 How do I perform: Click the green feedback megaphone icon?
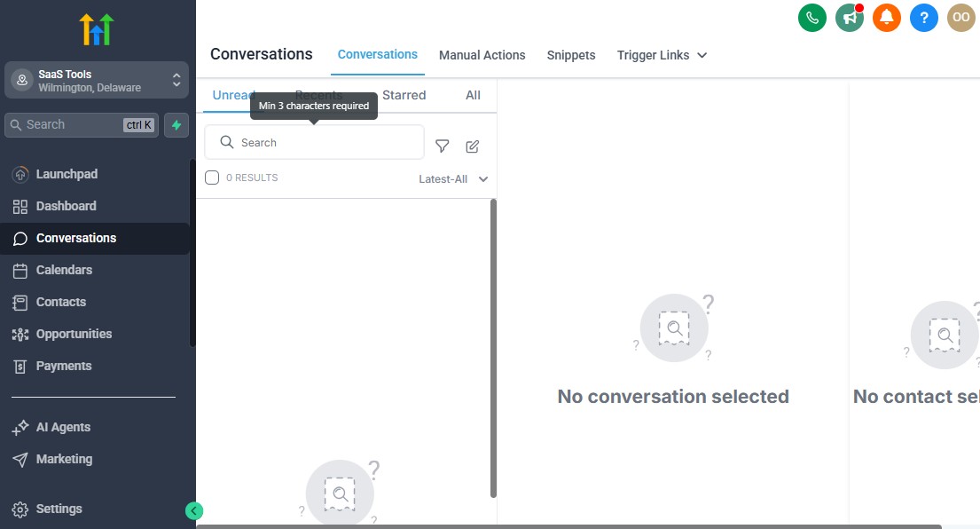(850, 18)
